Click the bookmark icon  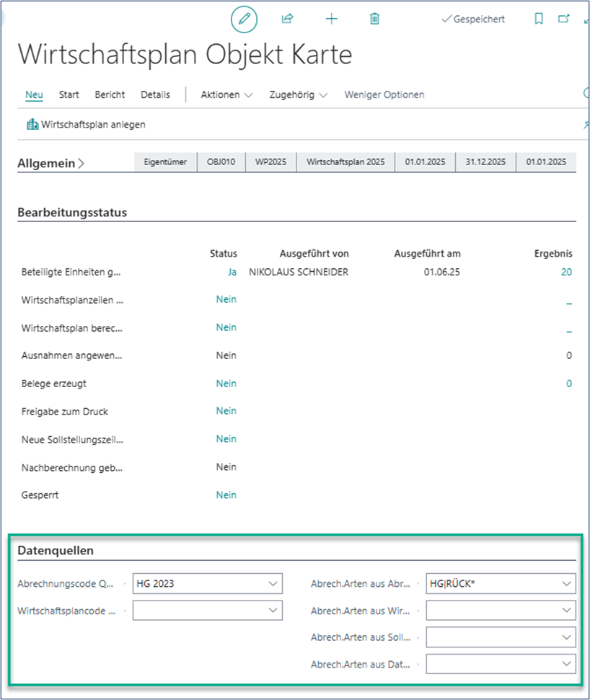539,19
